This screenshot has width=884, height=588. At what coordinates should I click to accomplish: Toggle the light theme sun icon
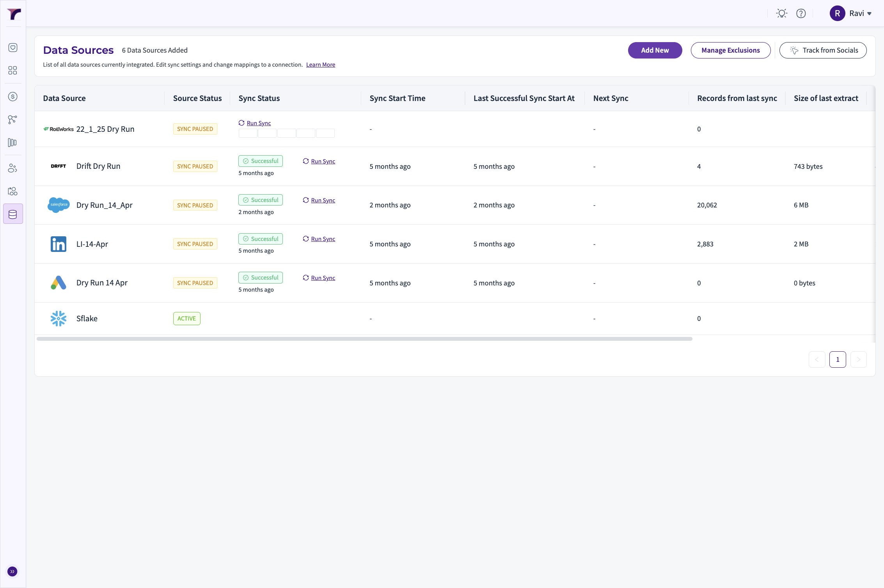(x=781, y=14)
